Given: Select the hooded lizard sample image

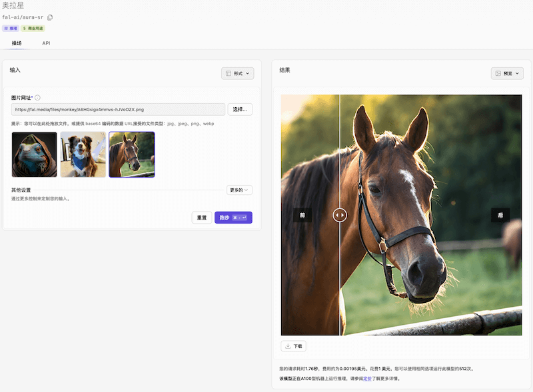Looking at the screenshot, I should 34,154.
